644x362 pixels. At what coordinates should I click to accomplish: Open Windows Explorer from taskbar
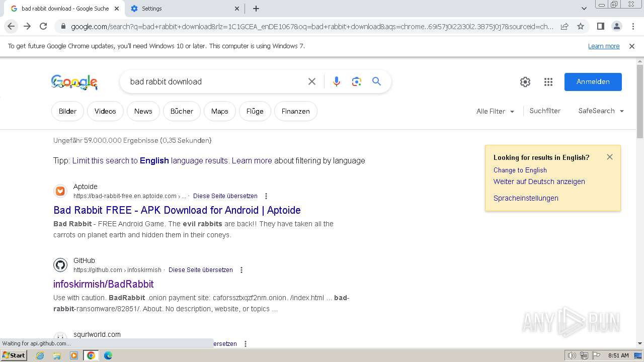tap(57, 355)
